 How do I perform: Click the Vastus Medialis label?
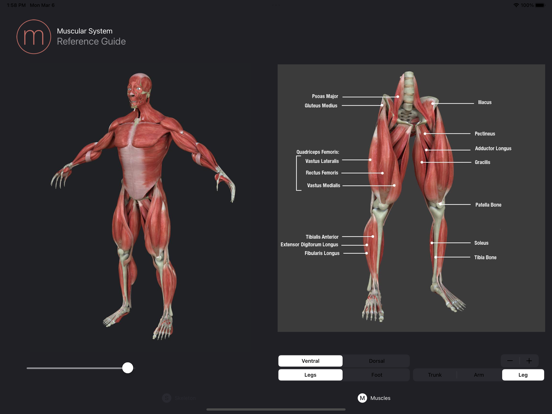323,186
